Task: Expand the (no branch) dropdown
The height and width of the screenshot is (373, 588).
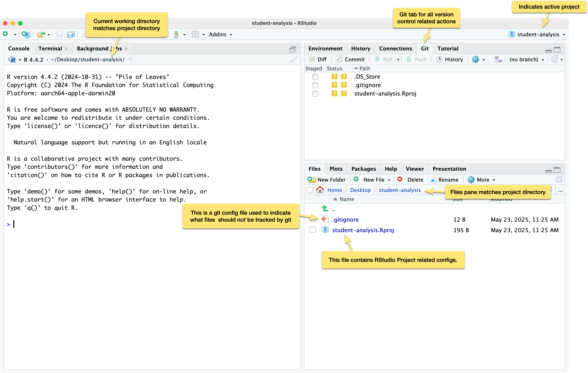Action: [526, 59]
